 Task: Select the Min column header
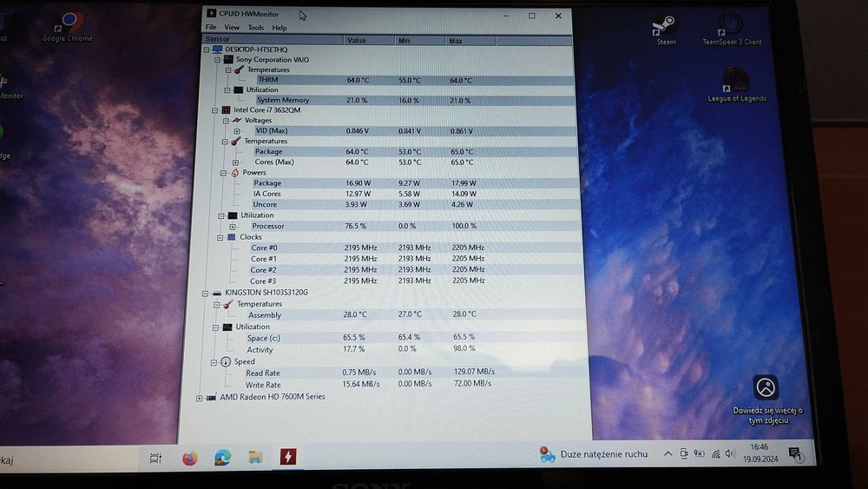point(421,41)
